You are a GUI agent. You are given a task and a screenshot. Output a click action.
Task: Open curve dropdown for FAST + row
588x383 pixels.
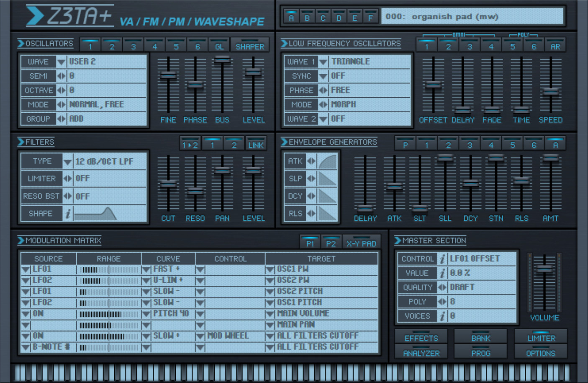click(146, 269)
